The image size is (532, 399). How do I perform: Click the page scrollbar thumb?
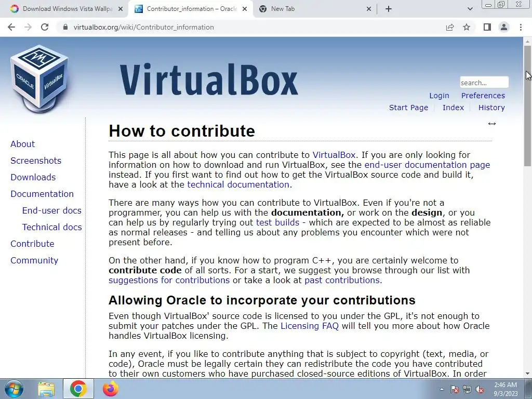click(x=527, y=105)
